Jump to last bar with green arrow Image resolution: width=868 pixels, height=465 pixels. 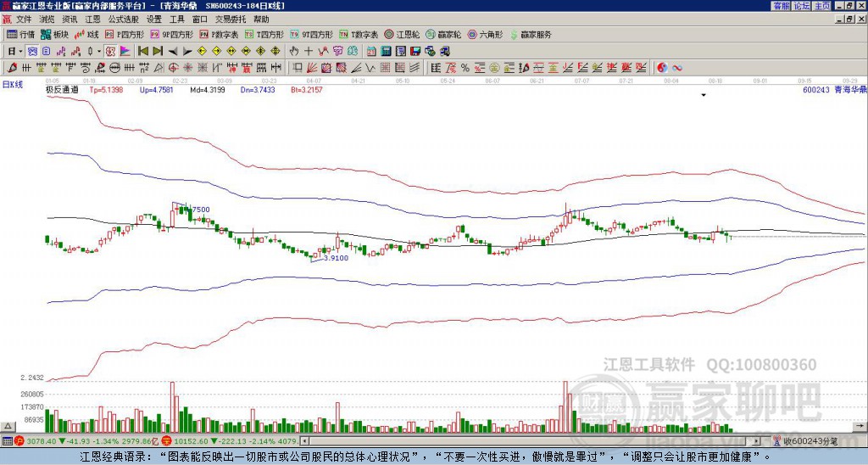[157, 52]
